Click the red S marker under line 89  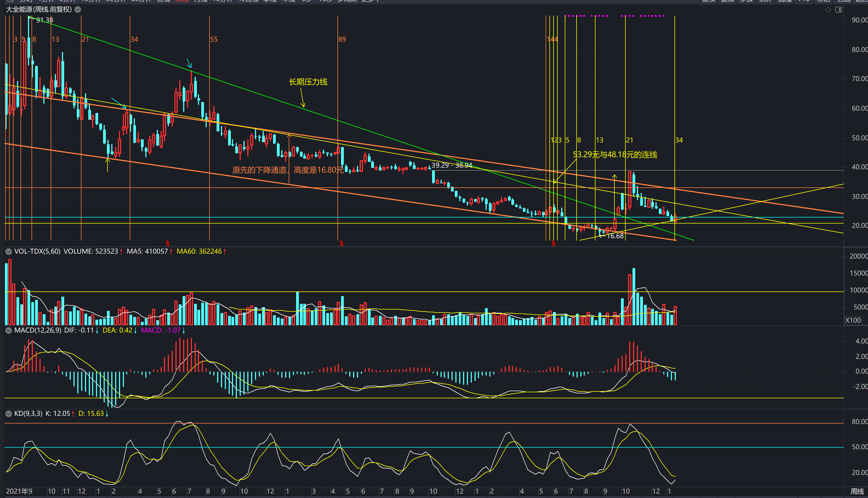[341, 244]
